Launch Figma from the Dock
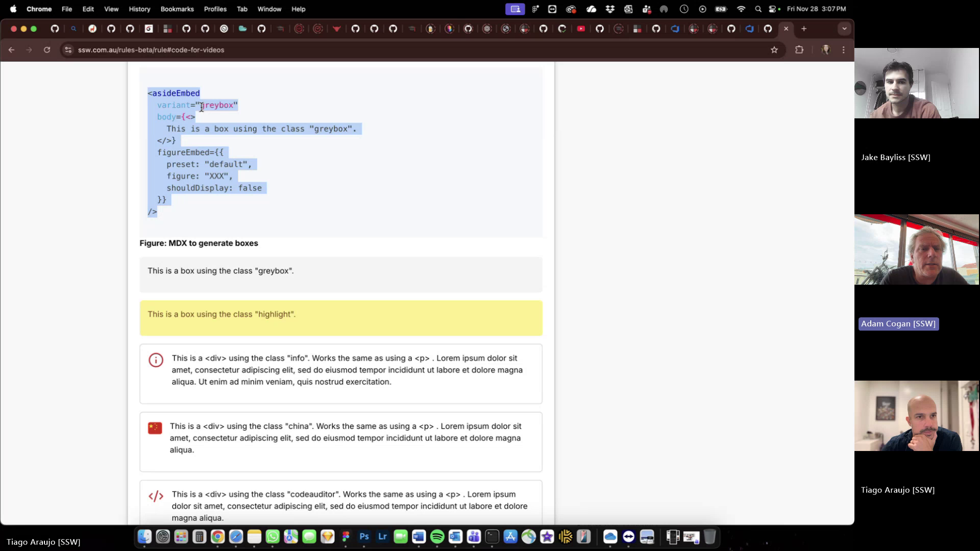Screen dimensions: 980x551 [x=346, y=537]
